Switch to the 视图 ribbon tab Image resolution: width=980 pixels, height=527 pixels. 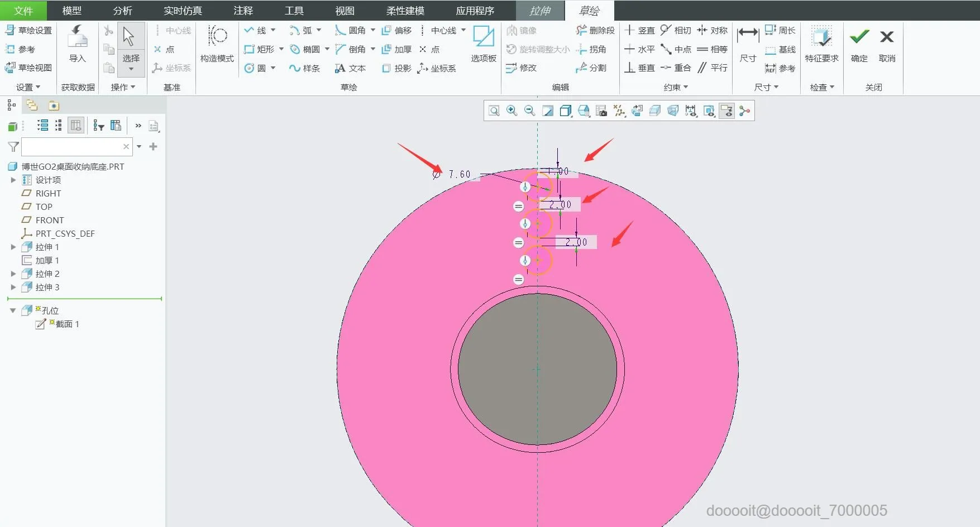[x=345, y=11]
